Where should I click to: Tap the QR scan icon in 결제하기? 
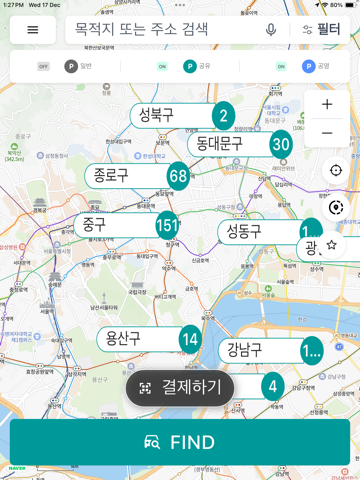[x=145, y=388]
